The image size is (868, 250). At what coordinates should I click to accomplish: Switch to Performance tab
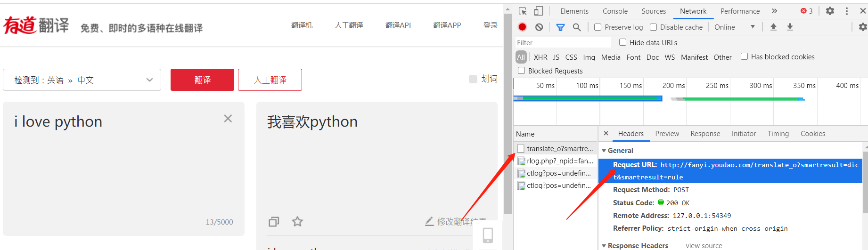pyautogui.click(x=740, y=11)
